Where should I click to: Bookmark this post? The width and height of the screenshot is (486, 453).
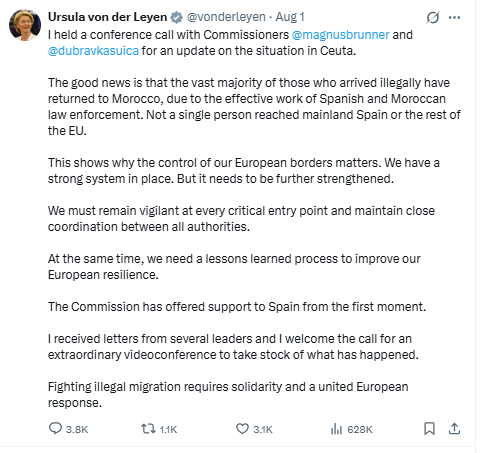[429, 429]
